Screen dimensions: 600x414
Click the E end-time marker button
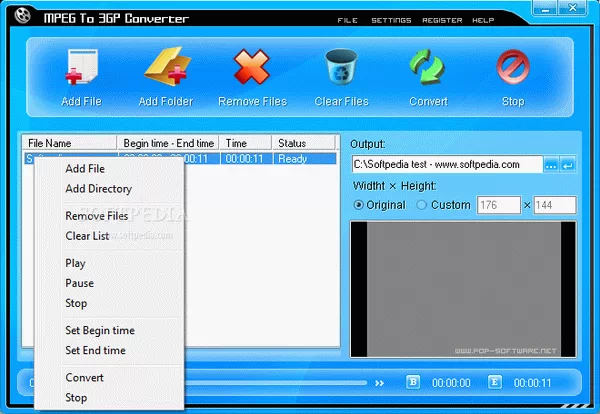click(x=494, y=381)
